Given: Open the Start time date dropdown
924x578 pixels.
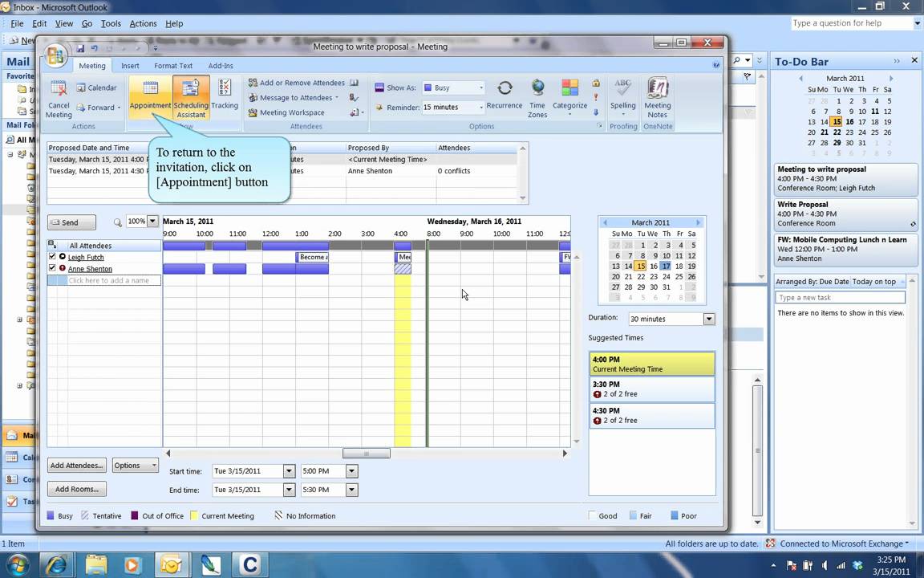Looking at the screenshot, I should [289, 471].
